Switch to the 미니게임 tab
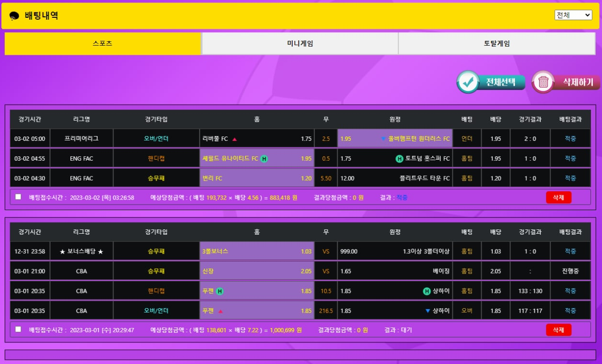Viewport: 602px width, 364px height. (300, 44)
